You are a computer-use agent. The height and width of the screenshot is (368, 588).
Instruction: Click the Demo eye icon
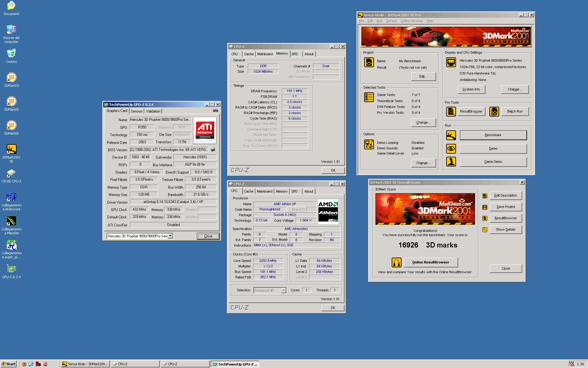tap(451, 149)
